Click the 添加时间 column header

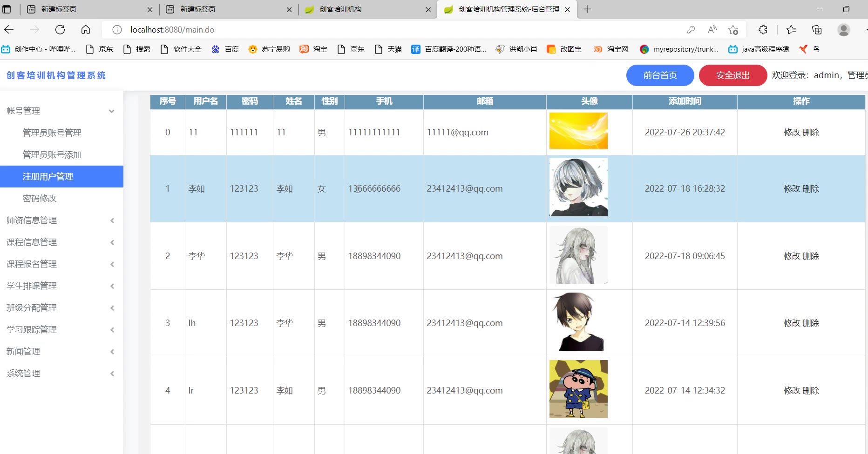(x=685, y=101)
